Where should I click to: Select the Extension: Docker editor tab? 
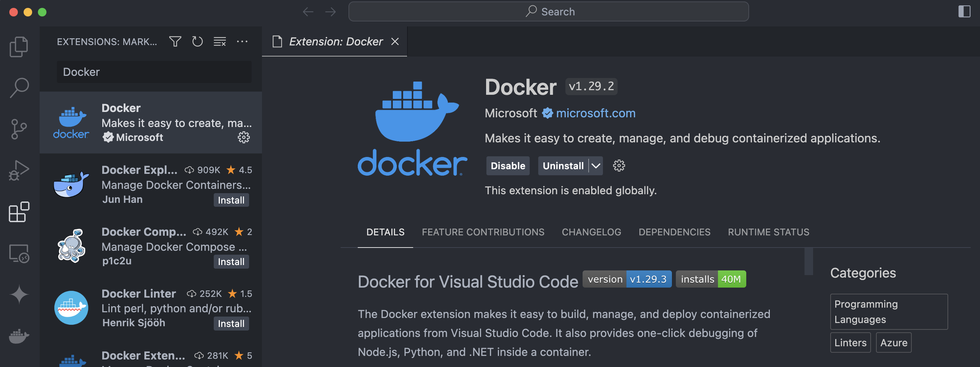335,41
